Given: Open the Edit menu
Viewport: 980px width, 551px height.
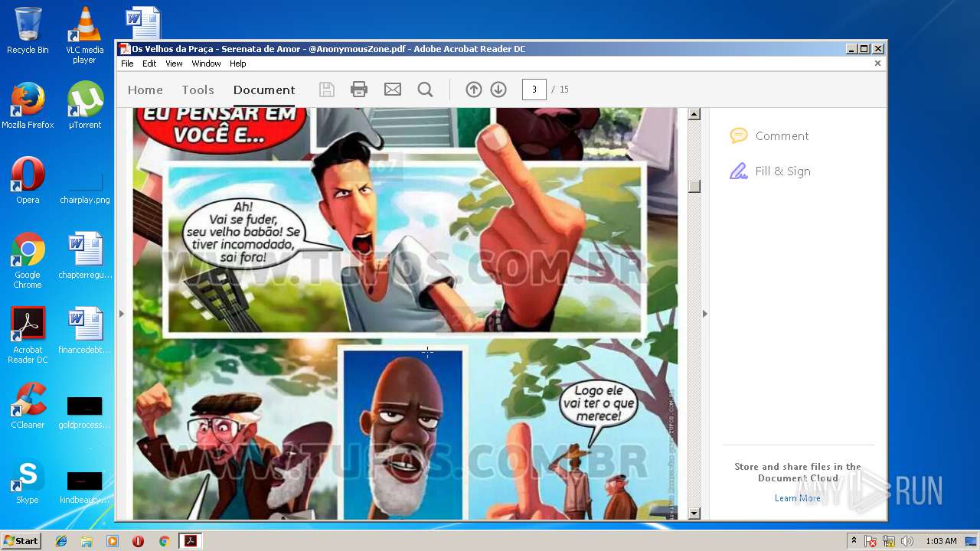Looking at the screenshot, I should point(149,64).
